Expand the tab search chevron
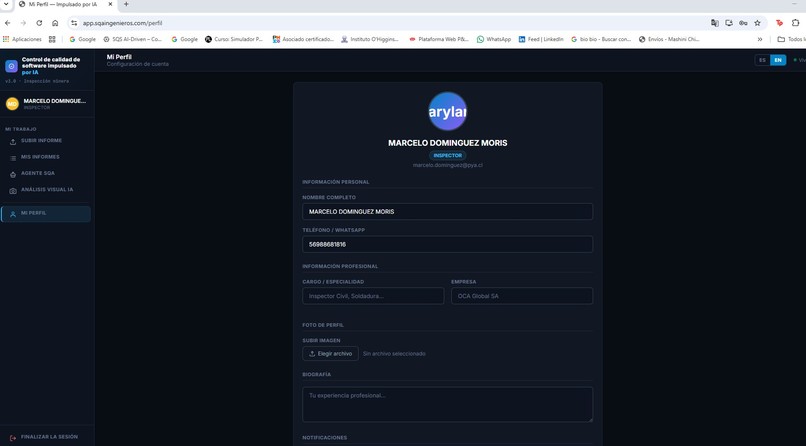The image size is (806, 446). [5, 4]
